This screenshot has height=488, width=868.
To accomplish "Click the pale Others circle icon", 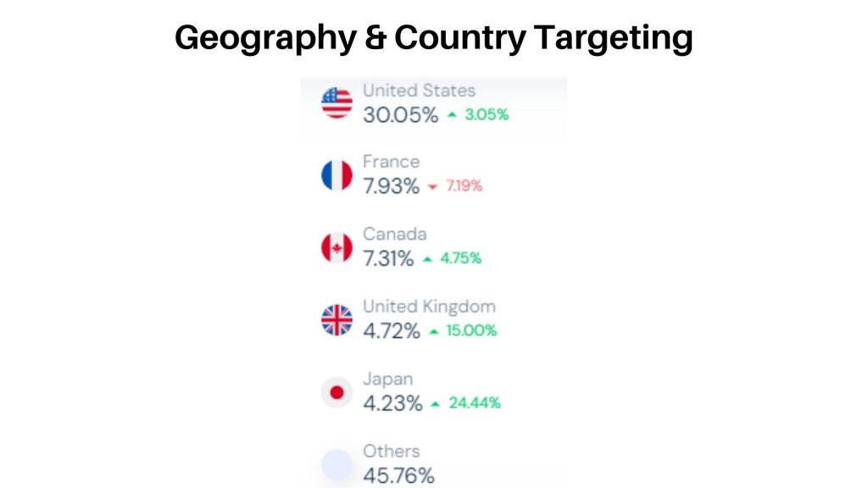I will click(337, 465).
